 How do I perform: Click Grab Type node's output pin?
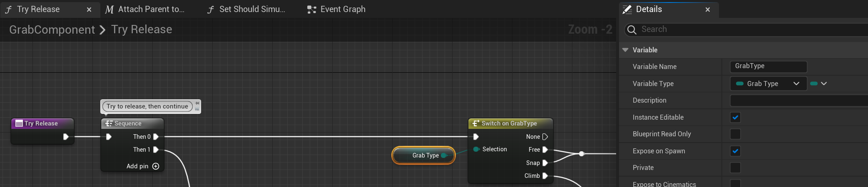tap(444, 155)
